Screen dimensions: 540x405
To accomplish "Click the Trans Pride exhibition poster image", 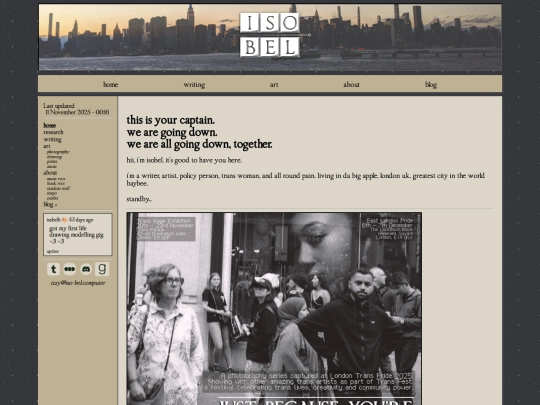I will pos(274,309).
